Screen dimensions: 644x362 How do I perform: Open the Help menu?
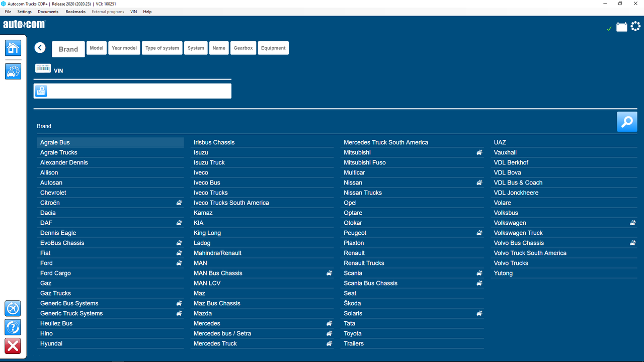pyautogui.click(x=147, y=12)
